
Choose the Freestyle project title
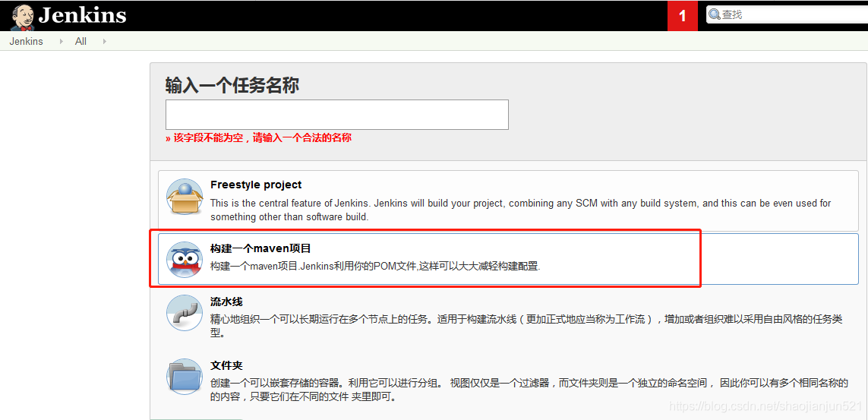[x=256, y=185]
